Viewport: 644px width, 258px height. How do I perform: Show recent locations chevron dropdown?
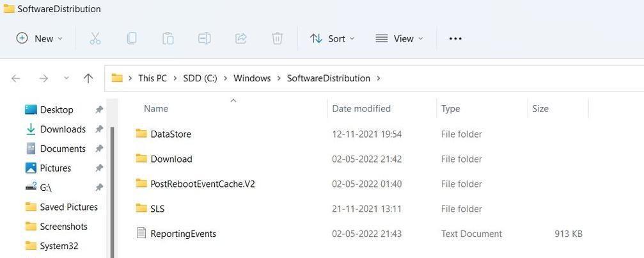(66, 78)
